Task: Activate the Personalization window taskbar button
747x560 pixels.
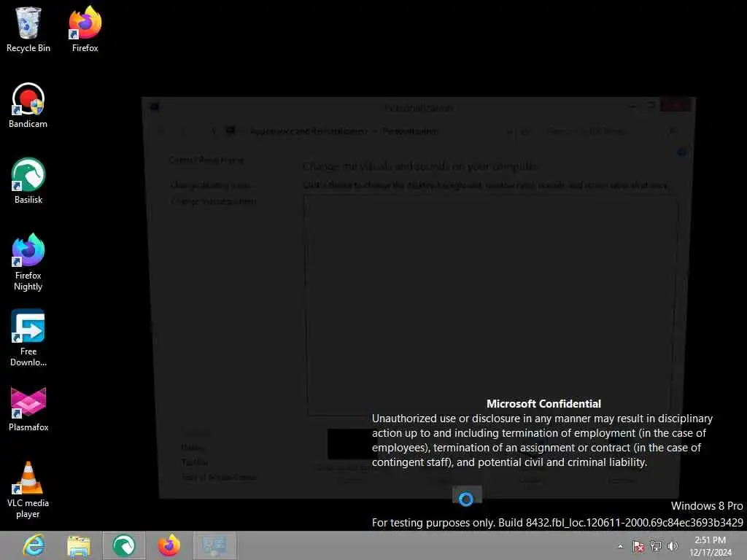Action: (214, 545)
